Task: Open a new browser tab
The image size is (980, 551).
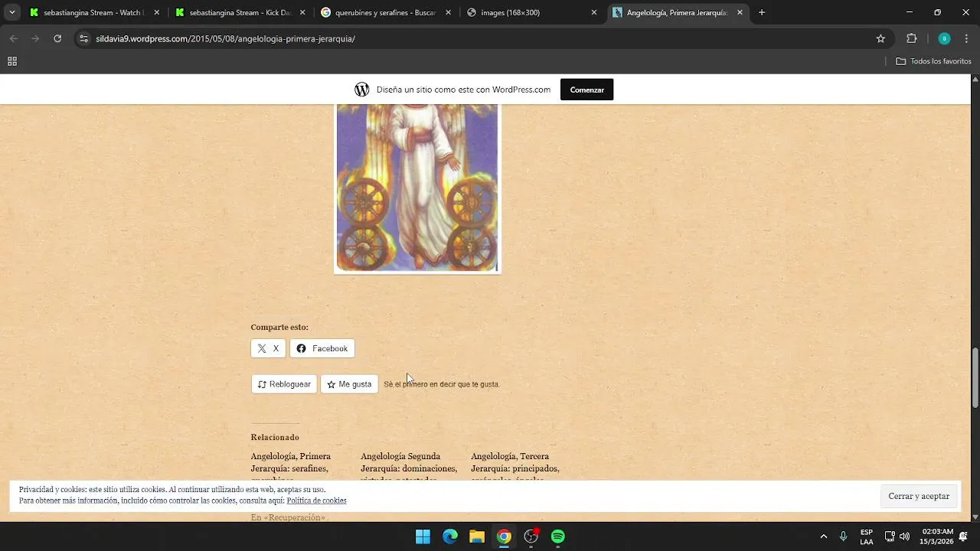Action: coord(761,12)
